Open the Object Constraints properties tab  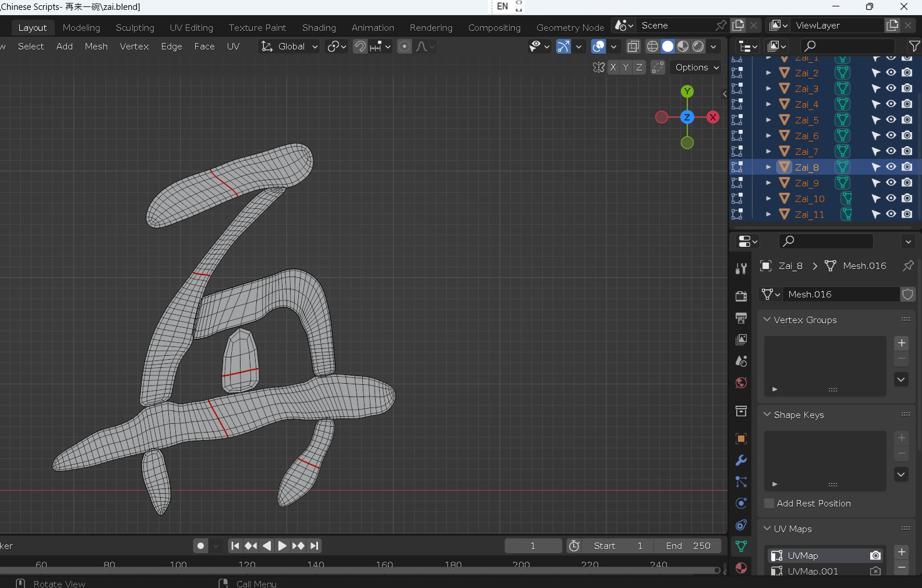click(x=741, y=525)
